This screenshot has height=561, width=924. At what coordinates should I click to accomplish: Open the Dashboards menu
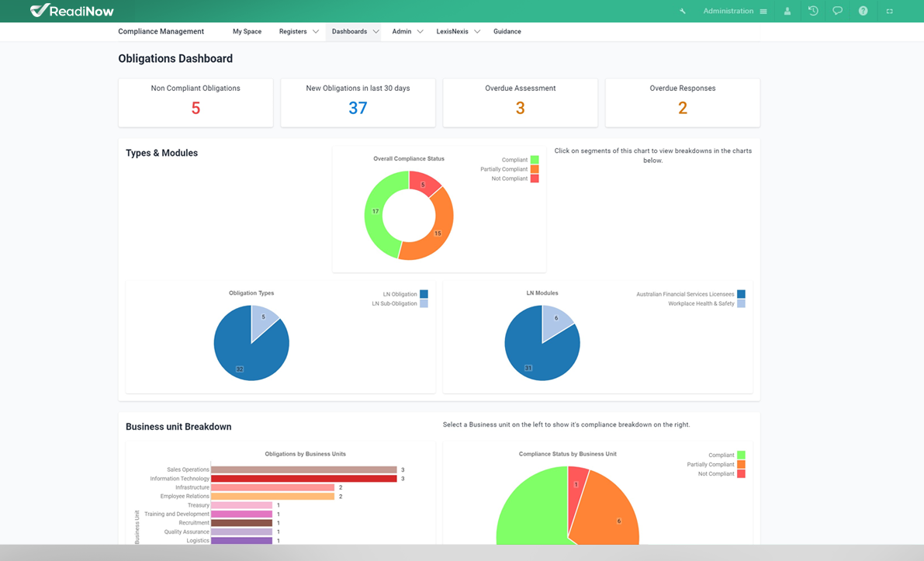[x=349, y=32]
